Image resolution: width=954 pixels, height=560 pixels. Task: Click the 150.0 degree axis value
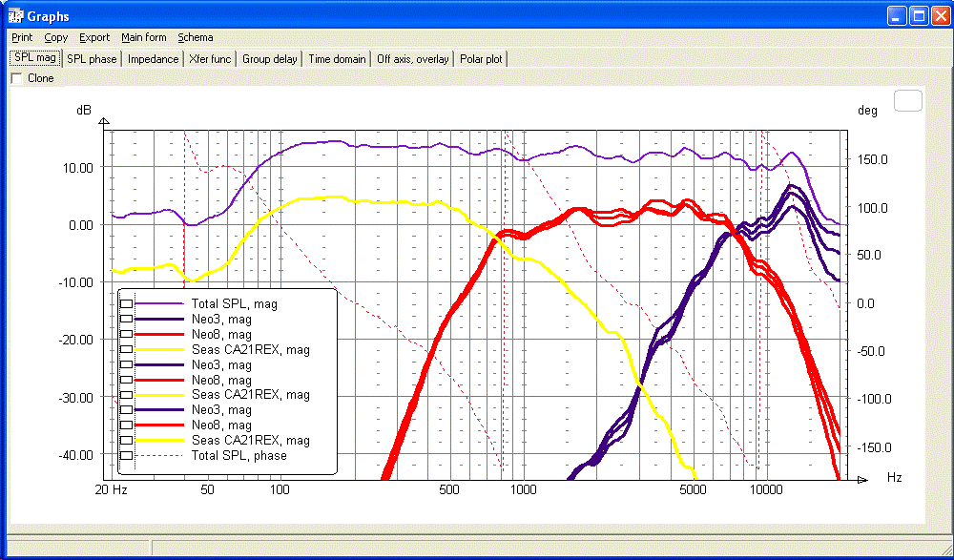tap(872, 159)
